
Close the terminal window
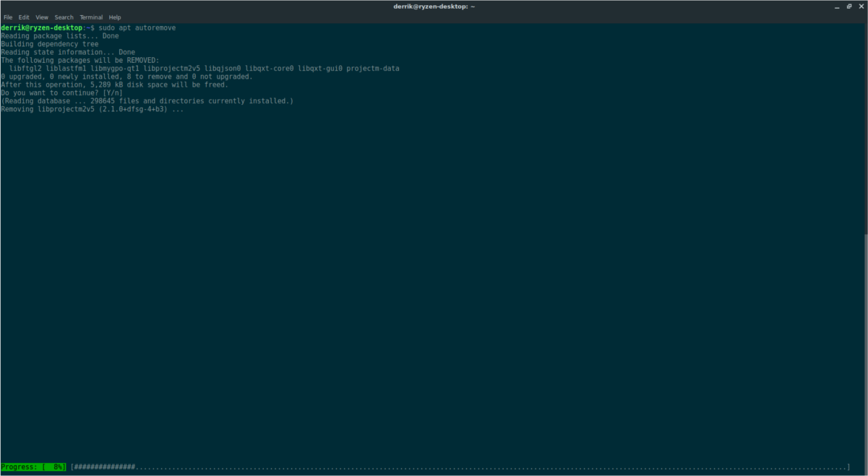pyautogui.click(x=861, y=6)
